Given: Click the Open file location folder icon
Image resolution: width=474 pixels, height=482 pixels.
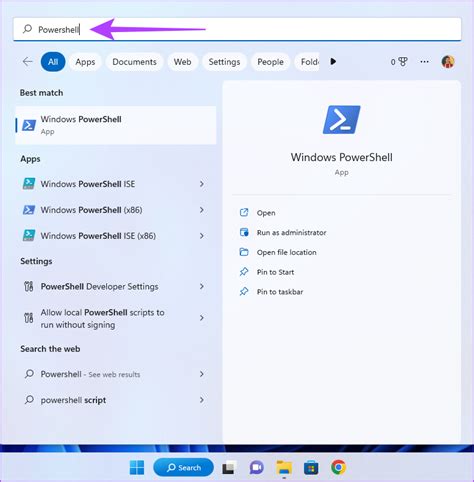Looking at the screenshot, I should pos(244,252).
